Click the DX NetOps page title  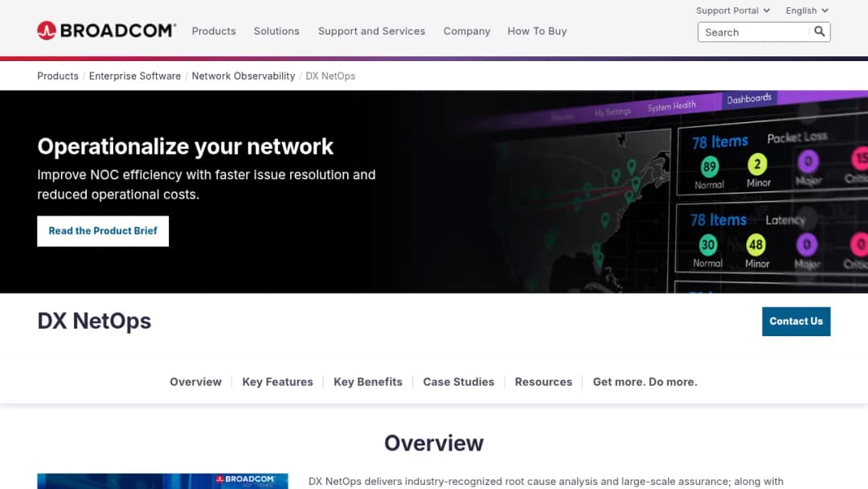pos(94,321)
